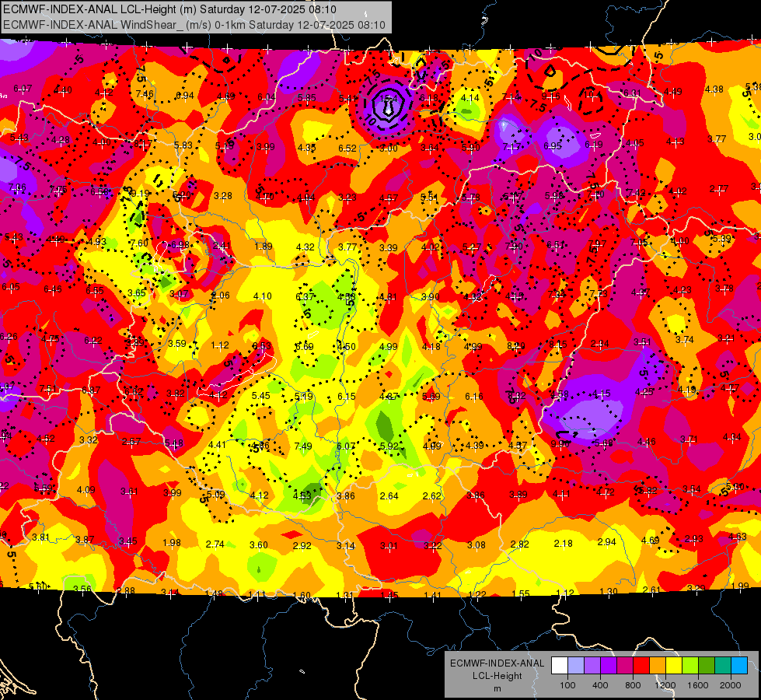The width and height of the screenshot is (761, 700).
Task: Click the orange legend color box
Action: pos(658,665)
